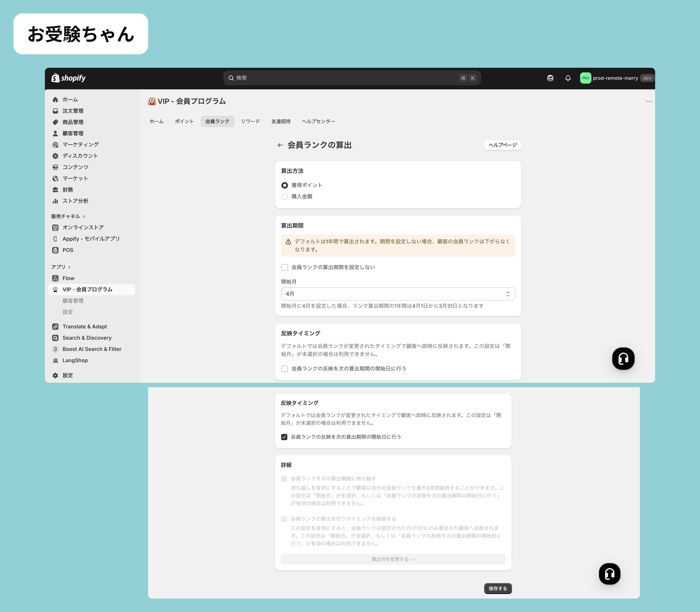Image resolution: width=700 pixels, height=612 pixels.
Task: Open the three-dots menu at top right
Action: (x=649, y=101)
